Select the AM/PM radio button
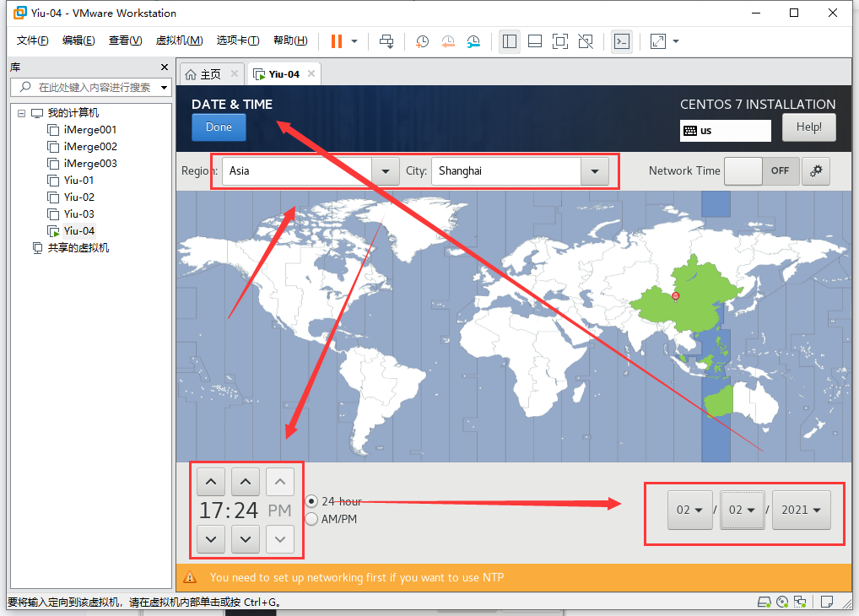This screenshot has width=859, height=616. 311,519
